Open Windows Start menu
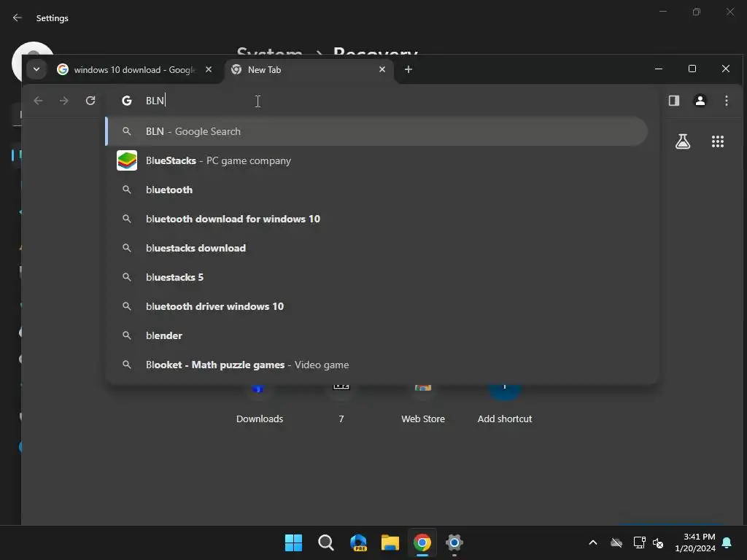This screenshot has width=747, height=560. 293,542
